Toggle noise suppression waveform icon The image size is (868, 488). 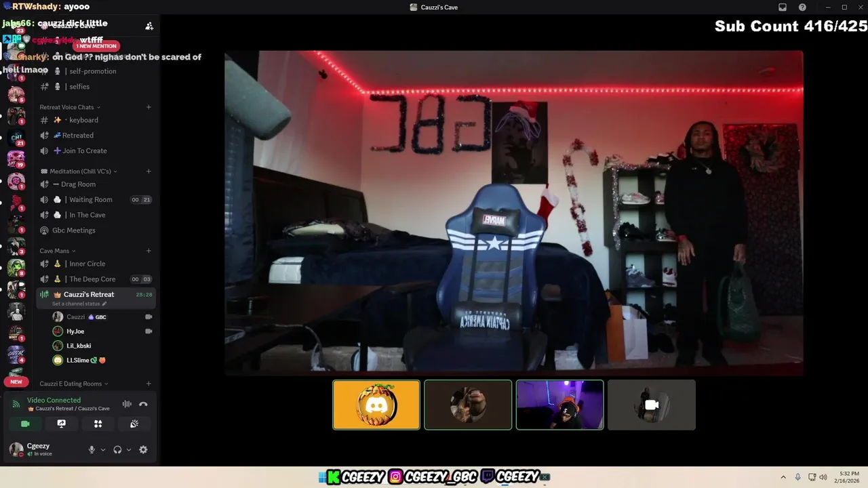pyautogui.click(x=127, y=404)
